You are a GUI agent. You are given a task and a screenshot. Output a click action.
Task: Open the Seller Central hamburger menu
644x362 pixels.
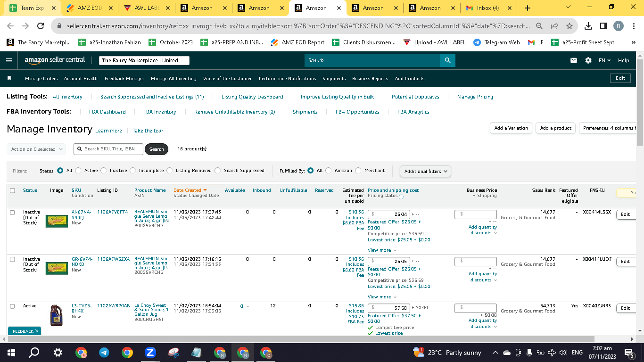point(9,60)
